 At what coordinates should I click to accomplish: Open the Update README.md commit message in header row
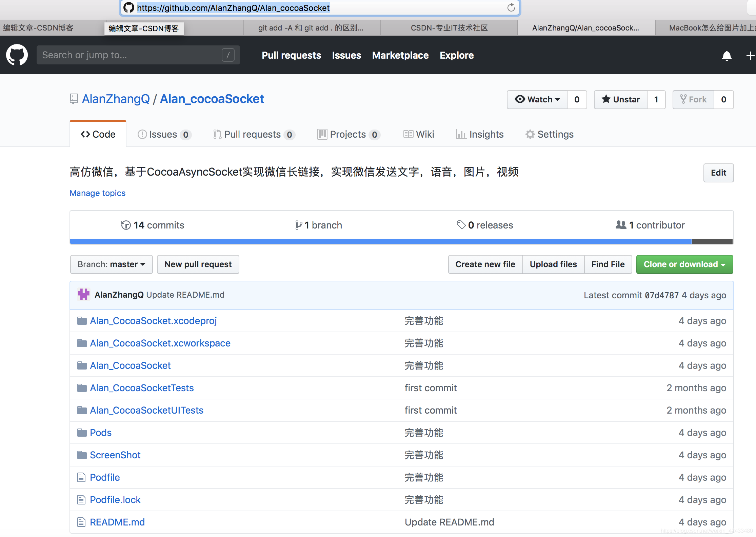pos(185,295)
